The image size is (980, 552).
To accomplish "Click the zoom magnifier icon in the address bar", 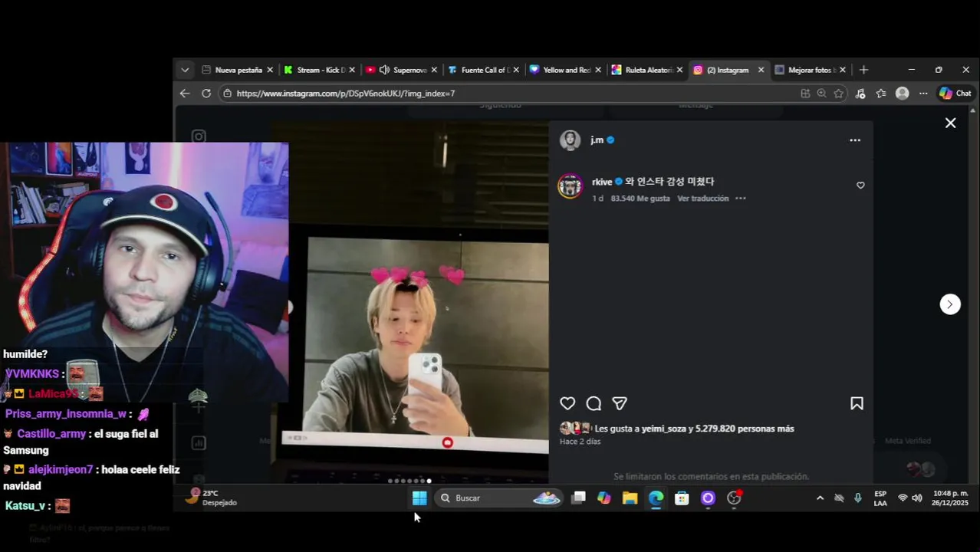I will point(821,93).
